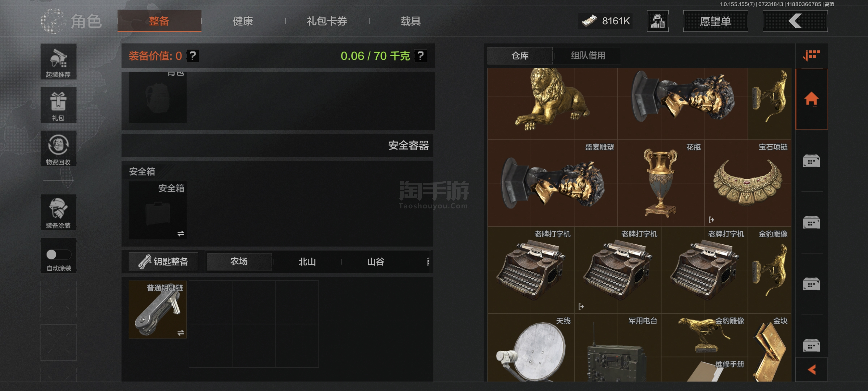Switch to the 组队借用 tab
The image size is (868, 391).
click(588, 55)
